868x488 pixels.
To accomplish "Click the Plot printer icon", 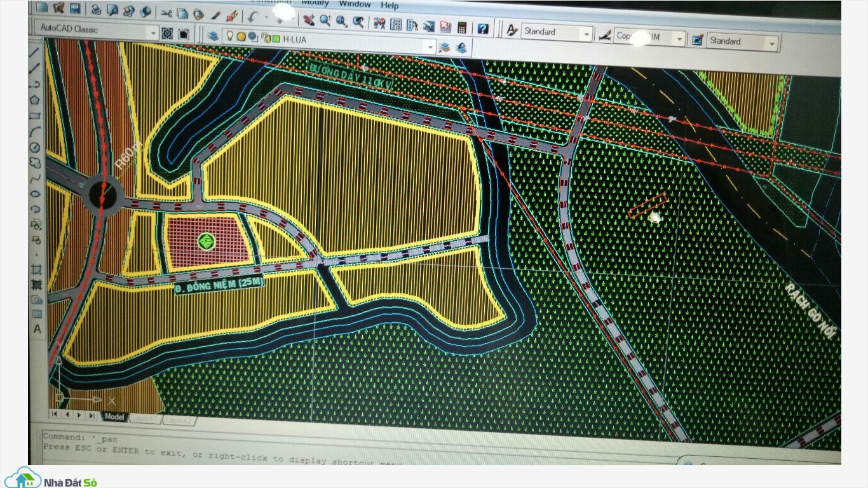I will click(x=96, y=10).
